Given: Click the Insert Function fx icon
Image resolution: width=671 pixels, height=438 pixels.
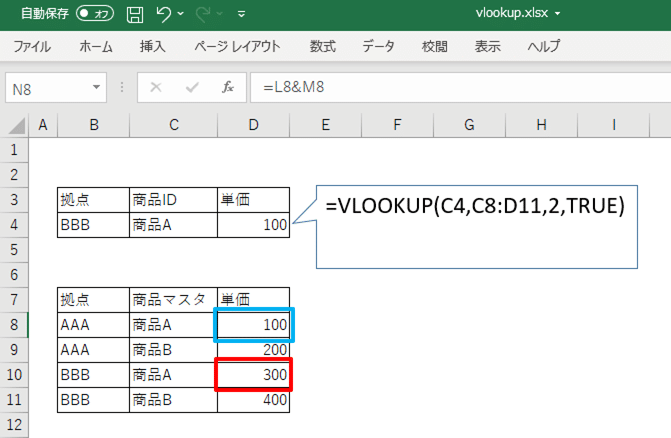Looking at the screenshot, I should (228, 88).
